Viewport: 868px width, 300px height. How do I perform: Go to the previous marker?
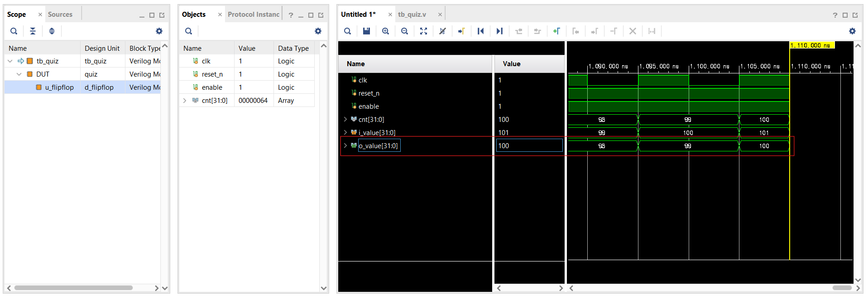coord(575,31)
